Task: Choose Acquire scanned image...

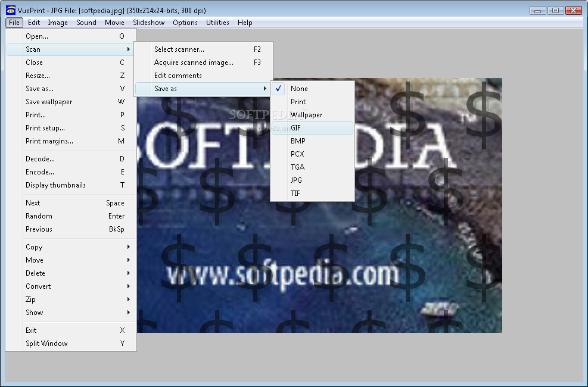Action: (203, 63)
